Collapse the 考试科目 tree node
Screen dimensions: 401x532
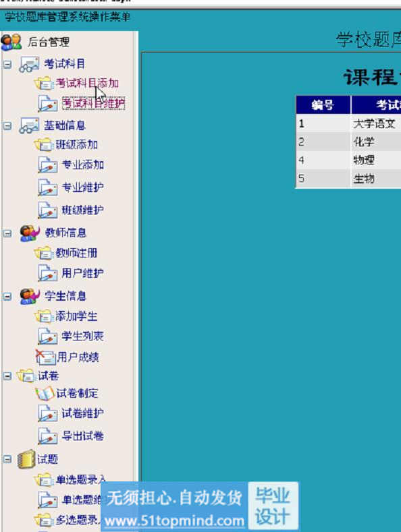[7, 65]
